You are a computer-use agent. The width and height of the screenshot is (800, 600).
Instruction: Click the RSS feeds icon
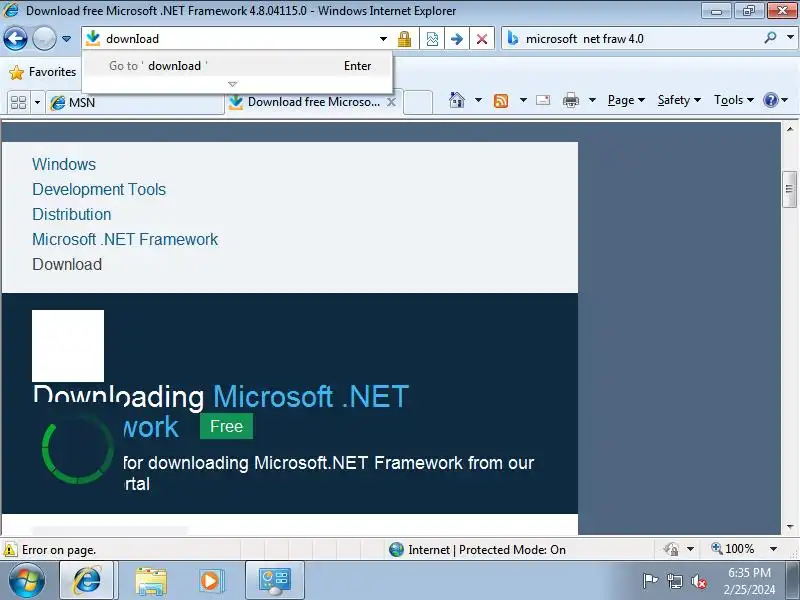point(501,101)
